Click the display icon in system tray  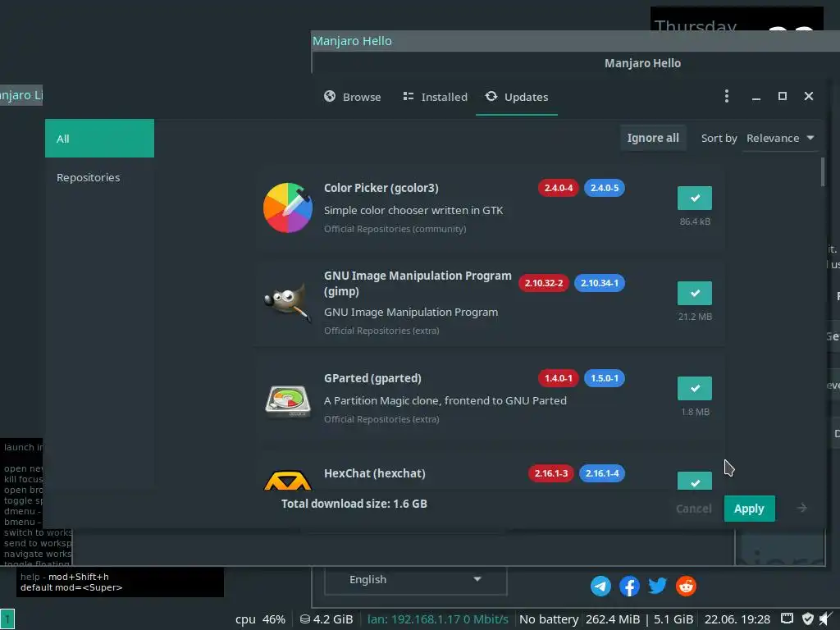click(x=787, y=619)
